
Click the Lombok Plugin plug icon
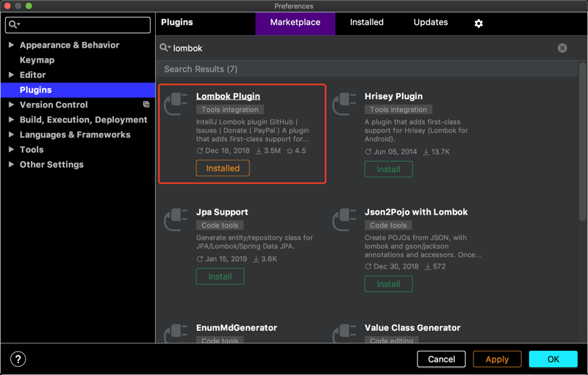pyautogui.click(x=176, y=104)
